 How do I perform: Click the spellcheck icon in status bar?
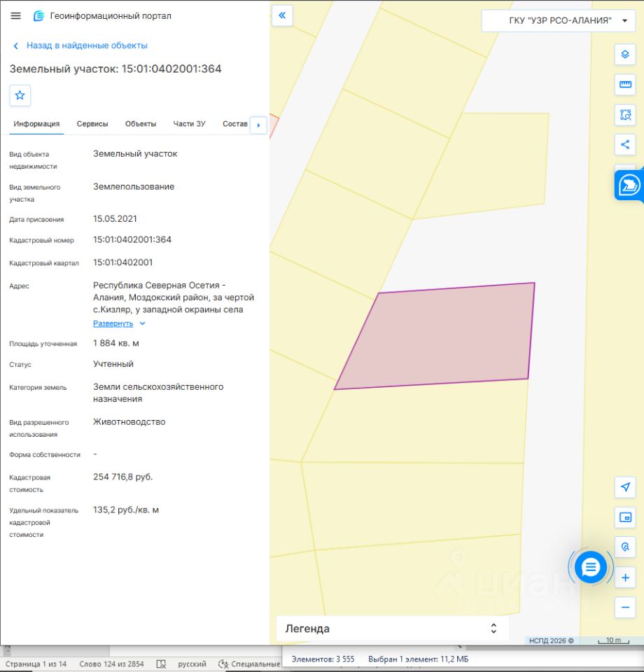click(x=161, y=664)
